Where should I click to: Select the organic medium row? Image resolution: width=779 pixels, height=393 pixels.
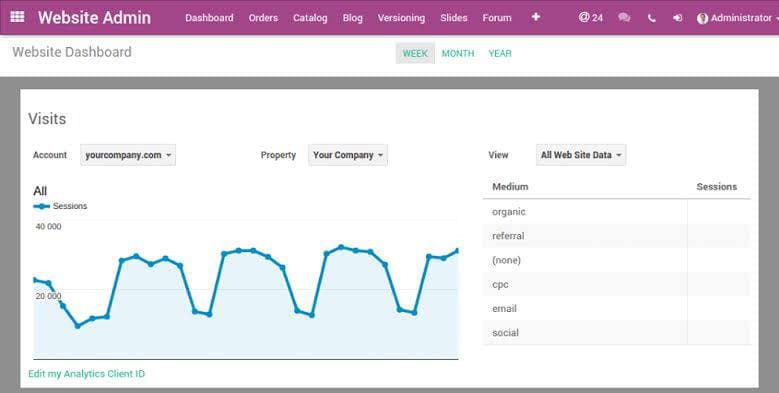(x=616, y=212)
